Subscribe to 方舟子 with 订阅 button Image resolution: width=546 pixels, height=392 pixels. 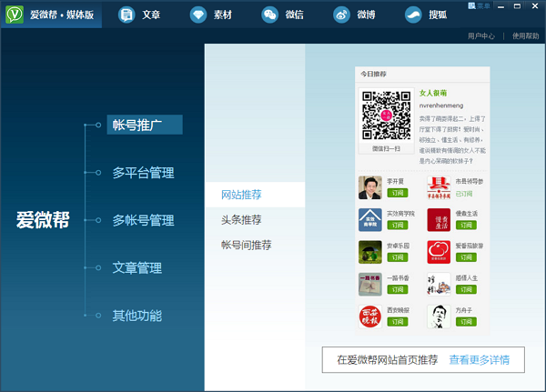tap(466, 322)
